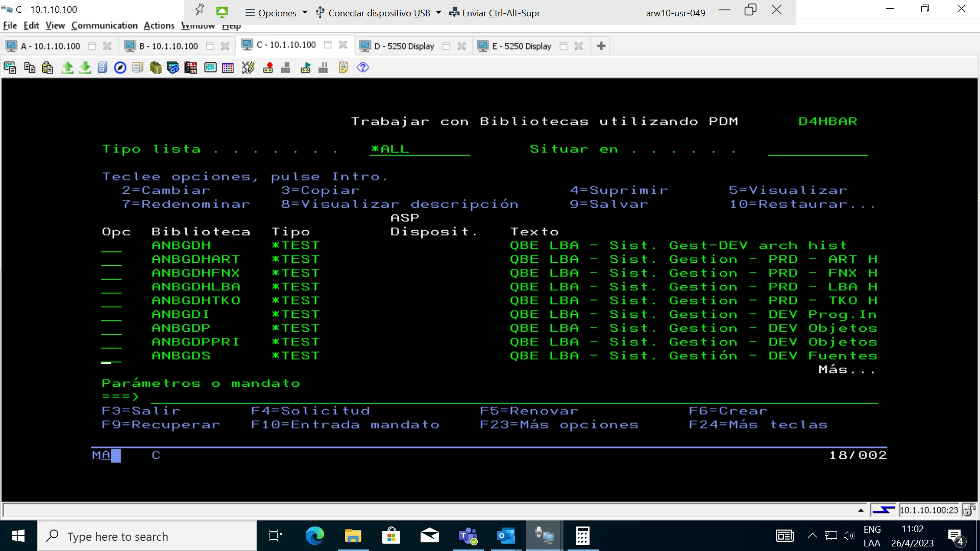Click the Situar en input field

tap(817, 149)
